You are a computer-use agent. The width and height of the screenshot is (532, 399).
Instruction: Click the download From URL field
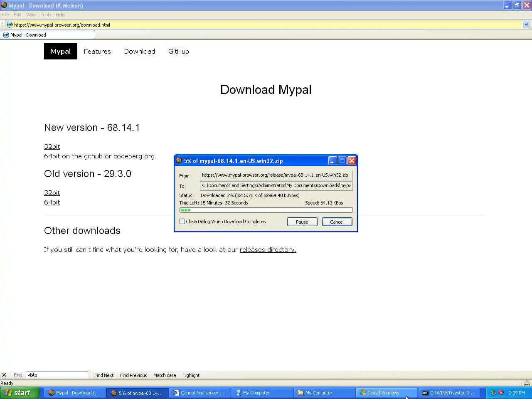coord(276,175)
